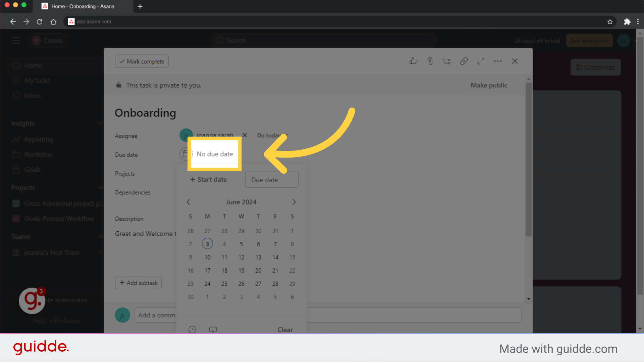Remove joanna sarah as assignee via X toggle
This screenshot has width=644, height=362.
click(x=245, y=135)
